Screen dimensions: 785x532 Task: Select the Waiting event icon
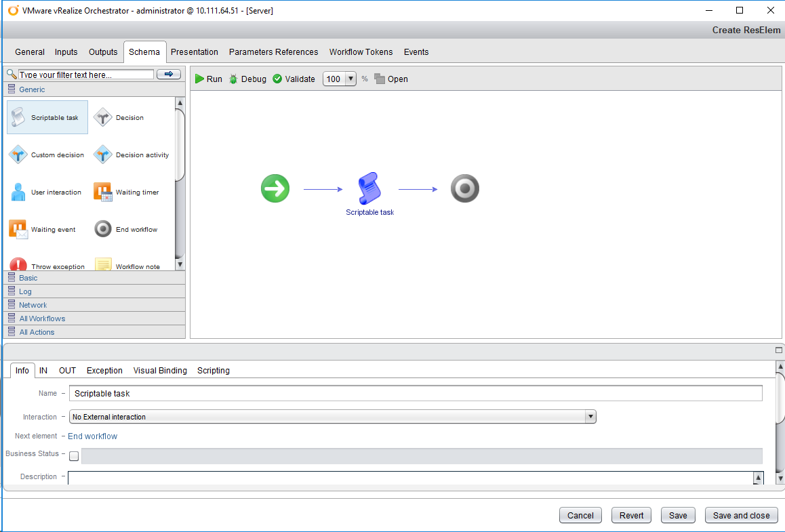[x=18, y=229]
